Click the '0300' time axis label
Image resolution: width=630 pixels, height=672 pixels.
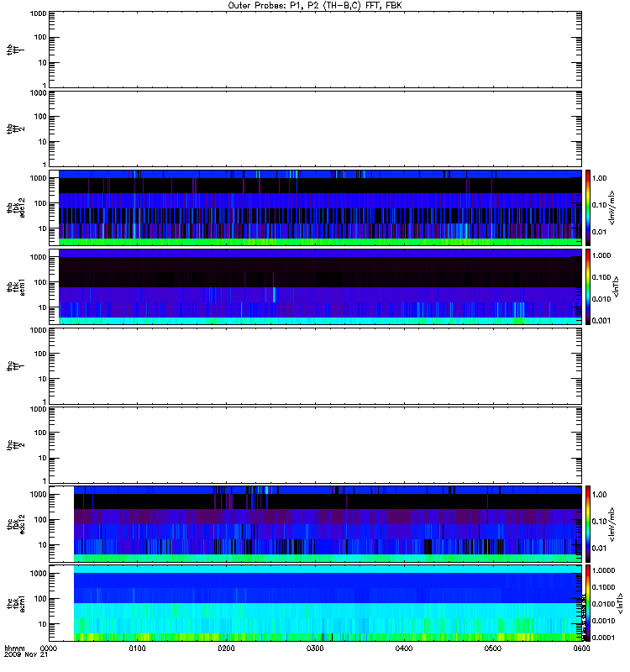coord(315,648)
